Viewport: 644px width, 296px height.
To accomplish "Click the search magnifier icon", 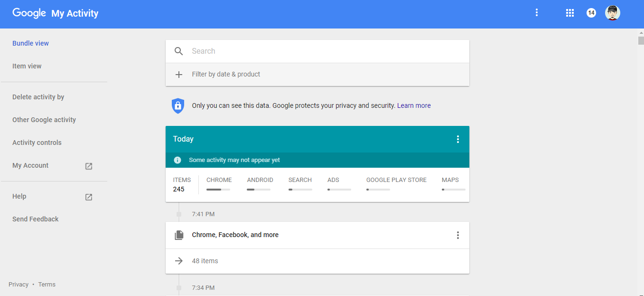I will [x=179, y=51].
